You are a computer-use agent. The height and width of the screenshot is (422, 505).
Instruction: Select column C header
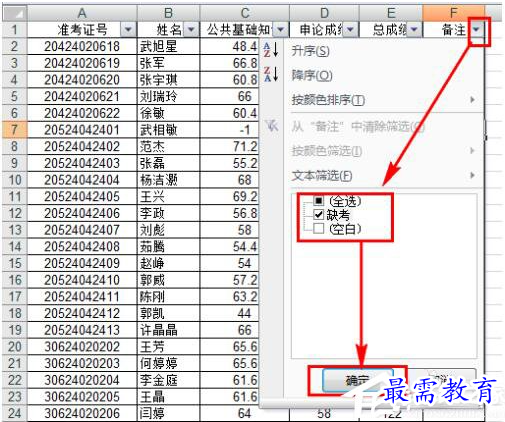pyautogui.click(x=245, y=13)
